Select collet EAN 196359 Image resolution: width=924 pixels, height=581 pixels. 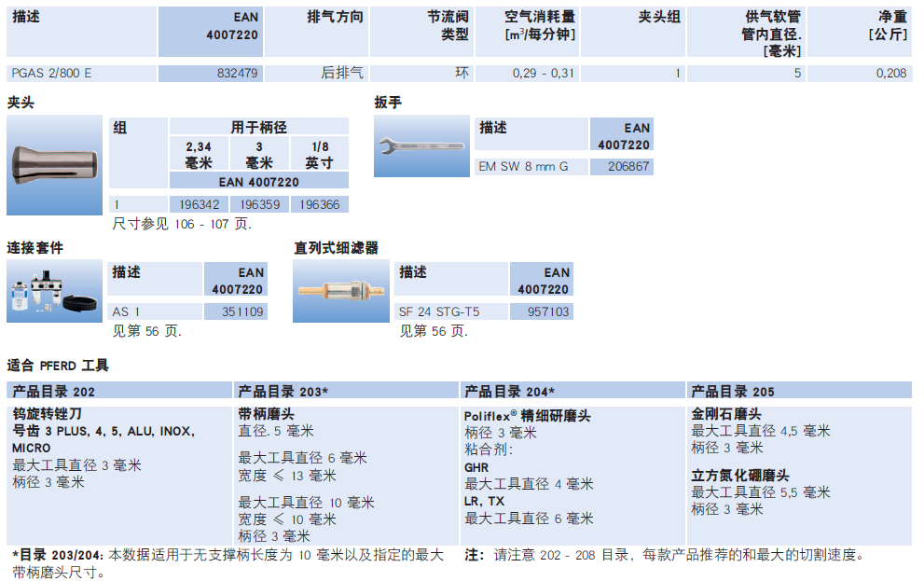259,204
